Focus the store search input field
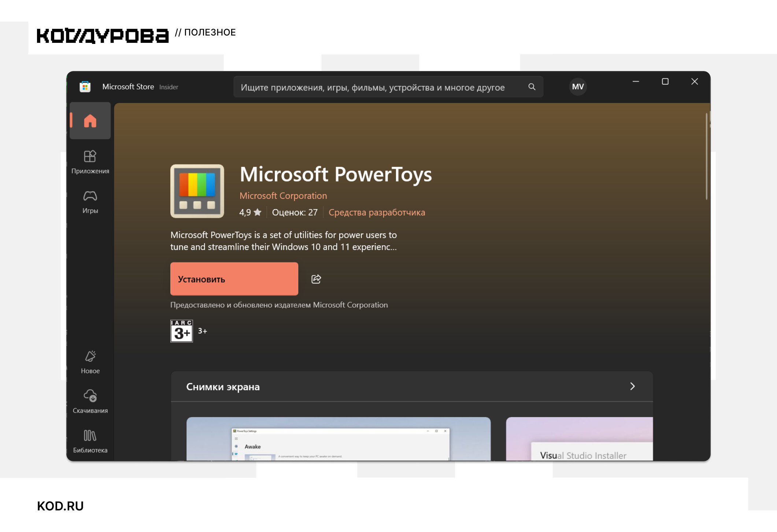This screenshot has height=532, width=777. coord(381,87)
